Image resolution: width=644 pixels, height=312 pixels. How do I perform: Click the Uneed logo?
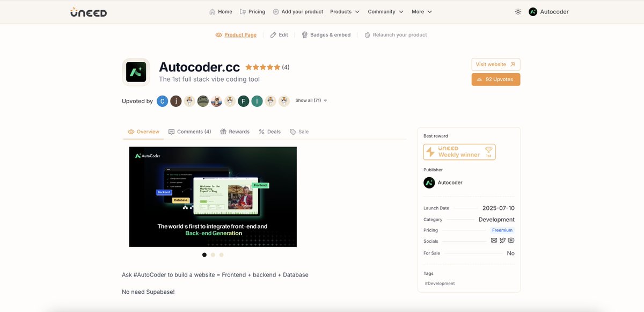tap(89, 12)
